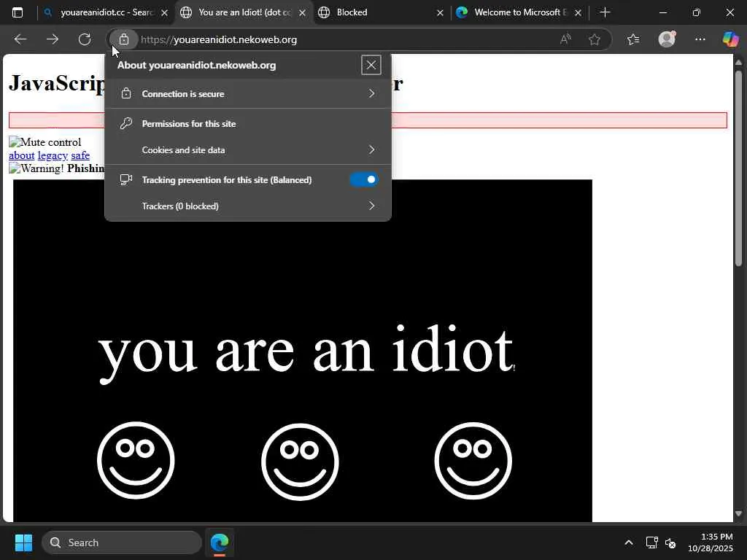Open the tab actions menu icon
This screenshot has height=560, width=747.
tap(18, 12)
